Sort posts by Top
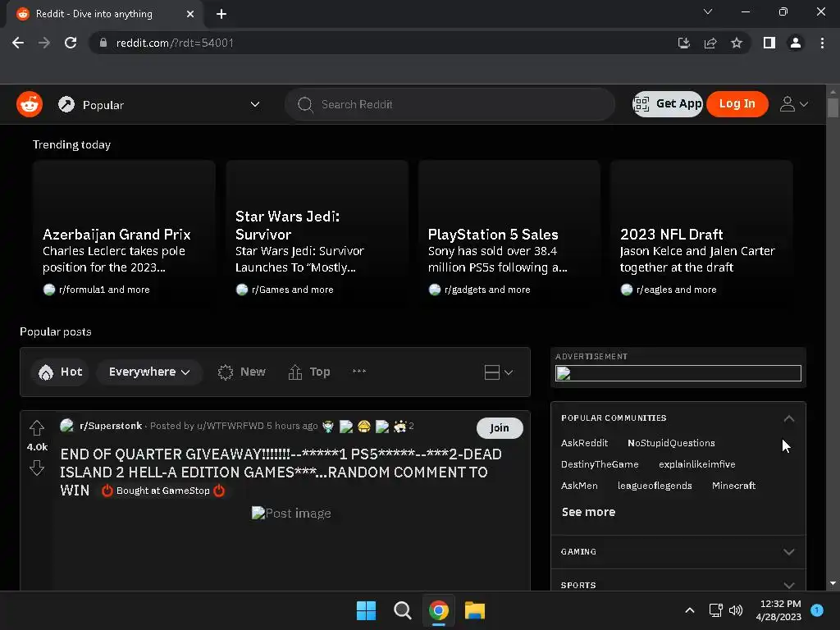The image size is (840, 630). point(309,372)
